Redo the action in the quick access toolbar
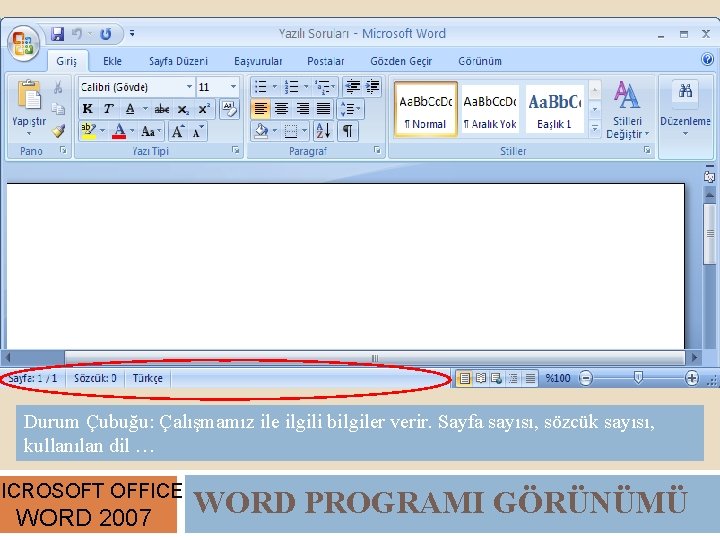The image size is (720, 540). click(106, 34)
